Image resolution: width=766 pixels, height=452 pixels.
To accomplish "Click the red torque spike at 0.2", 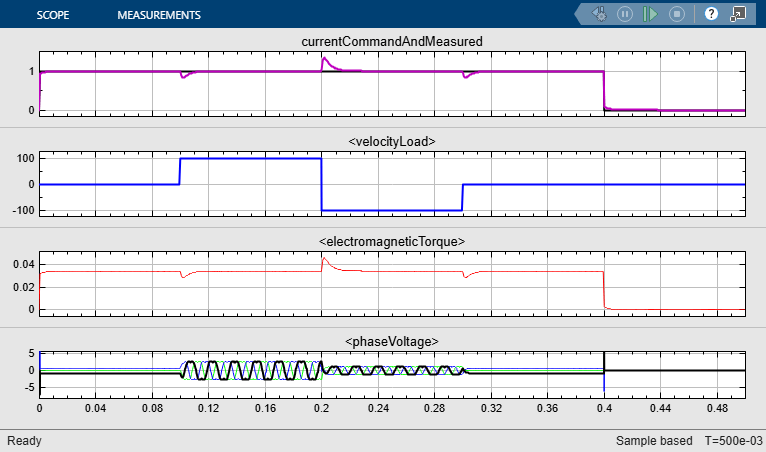I will point(324,259).
